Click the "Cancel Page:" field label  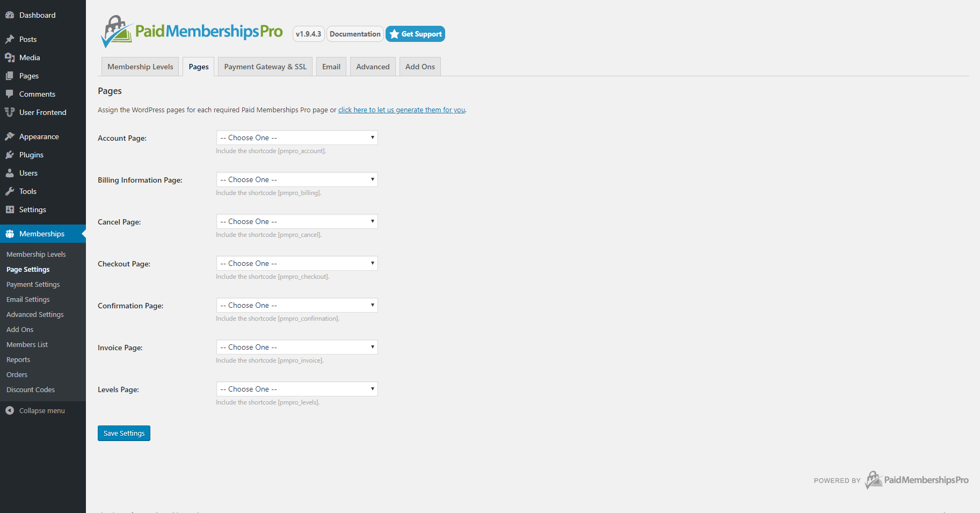119,222
